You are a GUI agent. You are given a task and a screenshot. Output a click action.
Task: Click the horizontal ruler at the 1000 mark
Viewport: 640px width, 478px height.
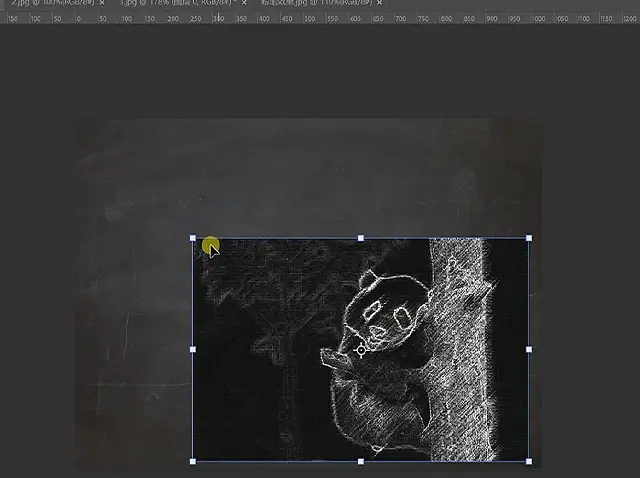click(x=538, y=19)
